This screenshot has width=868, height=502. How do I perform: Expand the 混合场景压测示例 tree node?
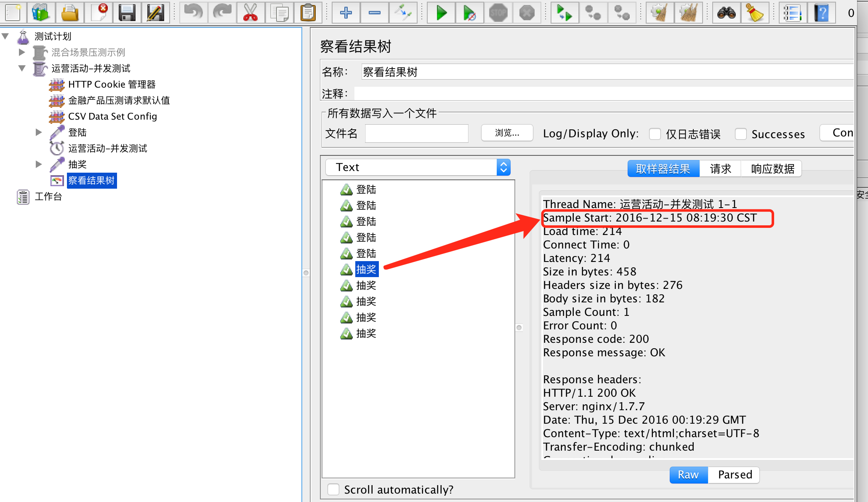(x=22, y=52)
